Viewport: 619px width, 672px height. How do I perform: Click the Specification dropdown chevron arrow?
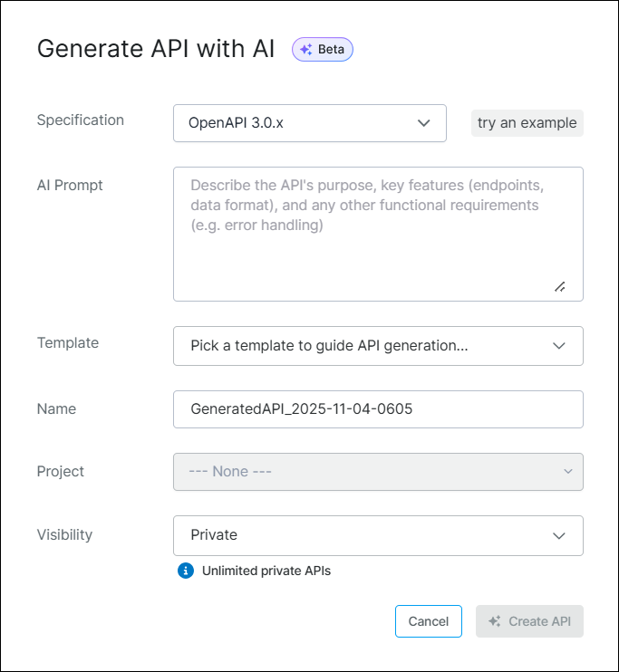coord(423,123)
